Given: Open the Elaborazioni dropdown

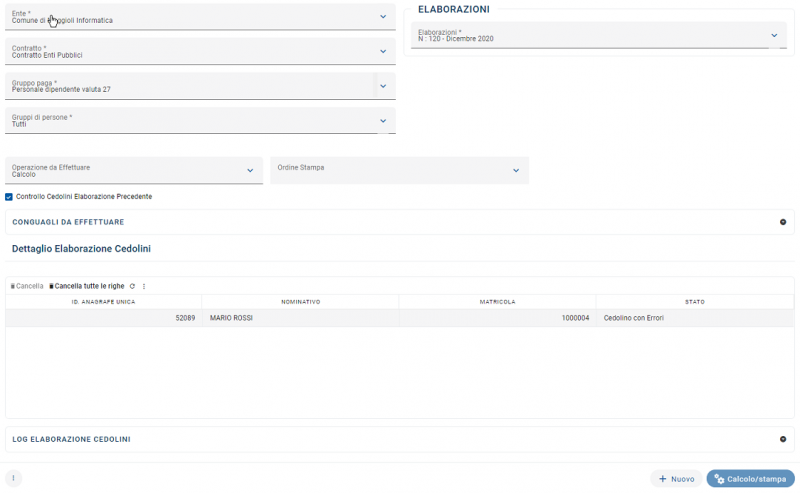Looking at the screenshot, I should (598, 35).
